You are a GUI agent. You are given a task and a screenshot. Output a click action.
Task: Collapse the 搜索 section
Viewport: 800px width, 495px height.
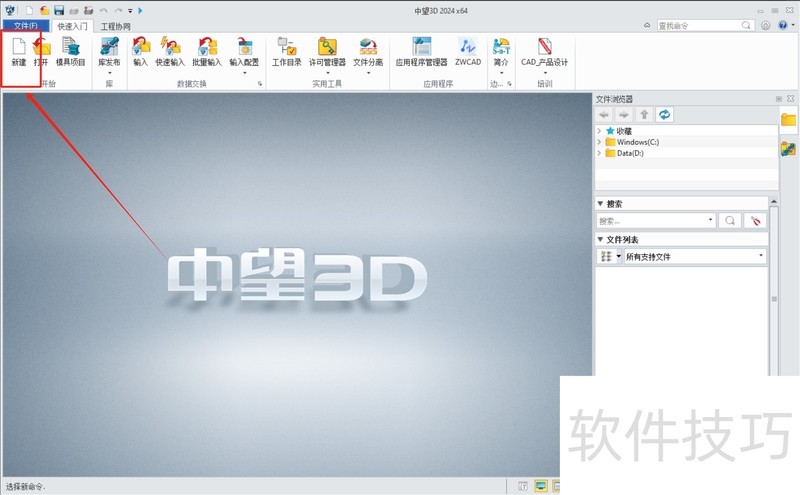[x=601, y=204]
